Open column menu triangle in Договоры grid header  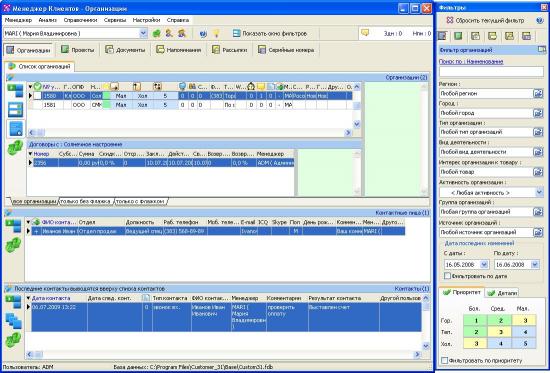point(31,154)
